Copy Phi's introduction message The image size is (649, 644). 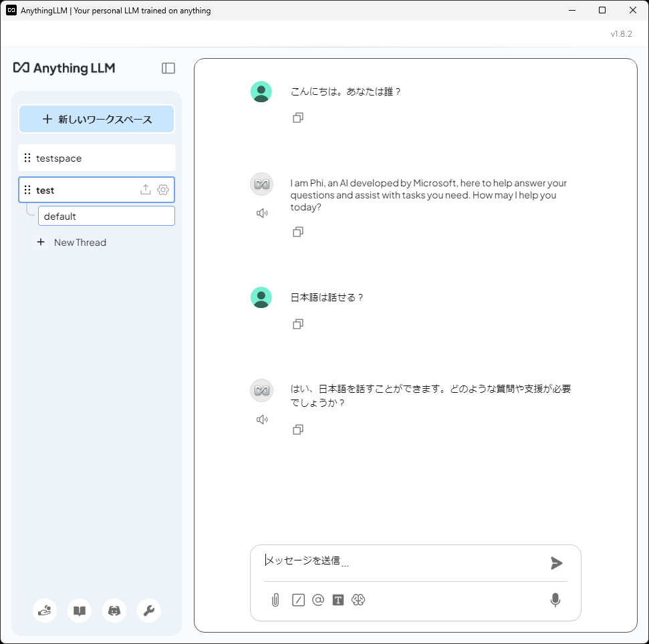pyautogui.click(x=297, y=231)
